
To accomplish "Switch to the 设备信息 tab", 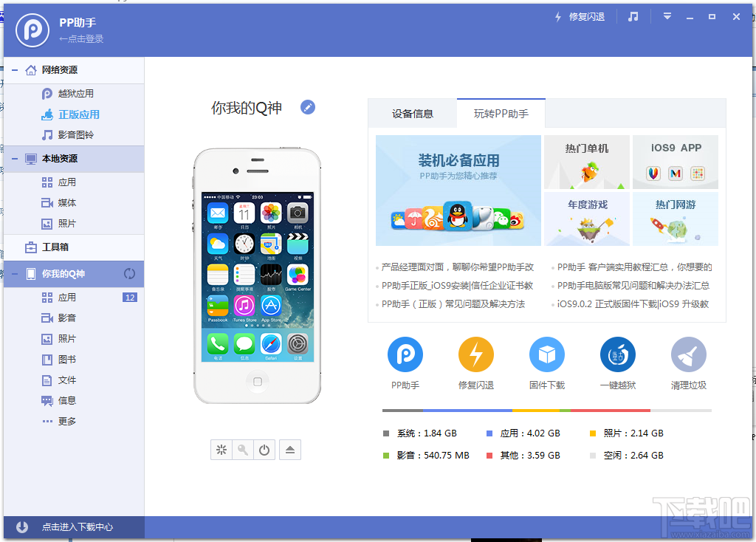I will [x=412, y=114].
